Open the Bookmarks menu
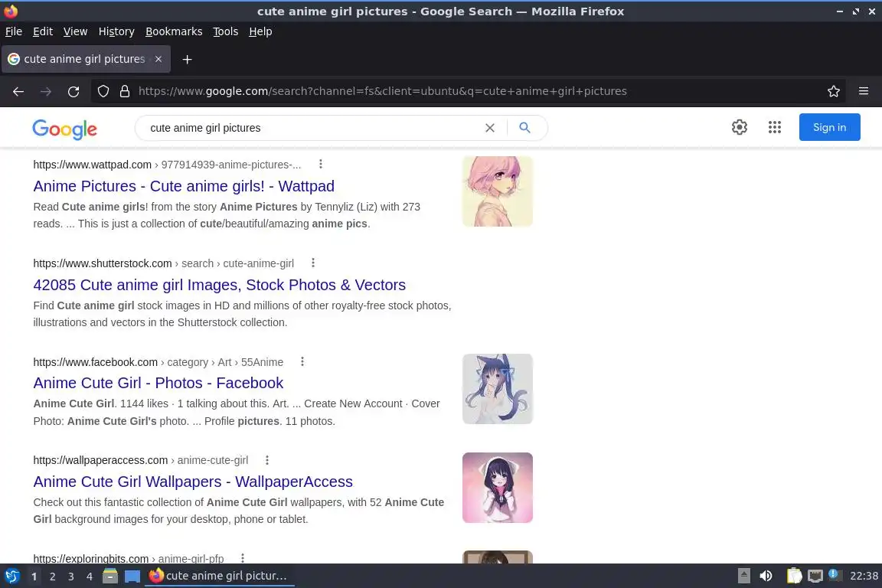The width and height of the screenshot is (882, 588). [x=174, y=31]
